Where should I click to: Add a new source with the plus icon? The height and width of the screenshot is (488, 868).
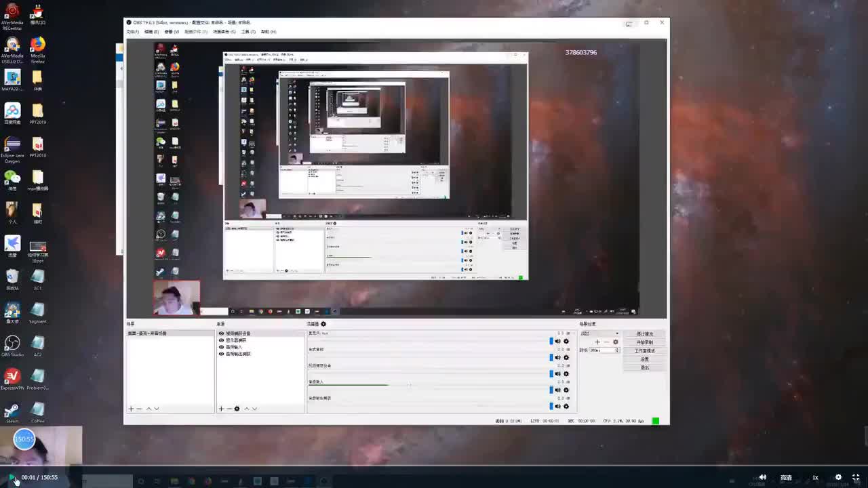[x=221, y=409]
